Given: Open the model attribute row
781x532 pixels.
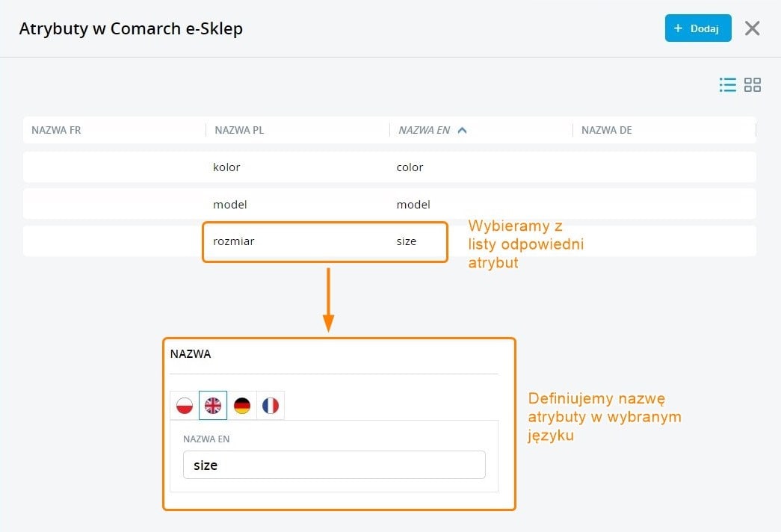Looking at the screenshot, I should point(229,205).
